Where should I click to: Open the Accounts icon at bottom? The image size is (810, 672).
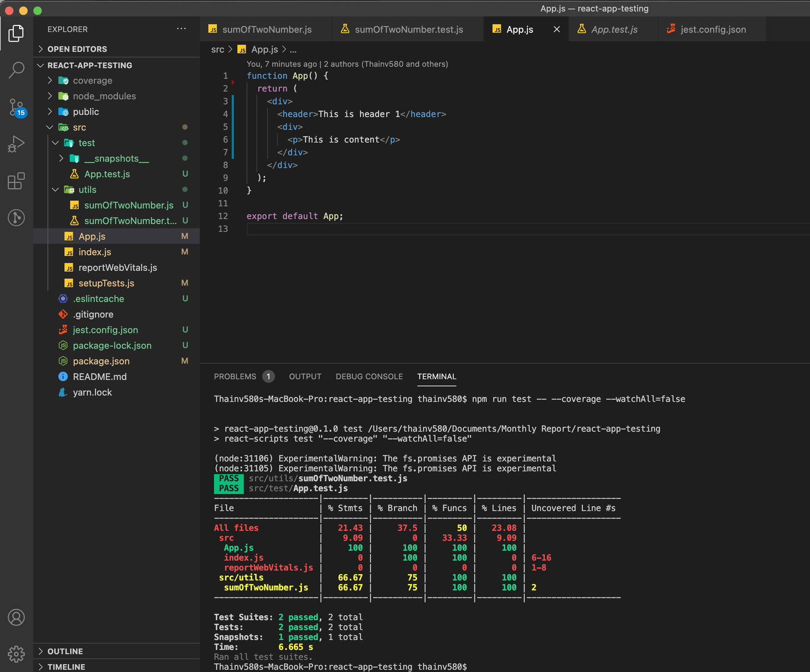point(16,617)
